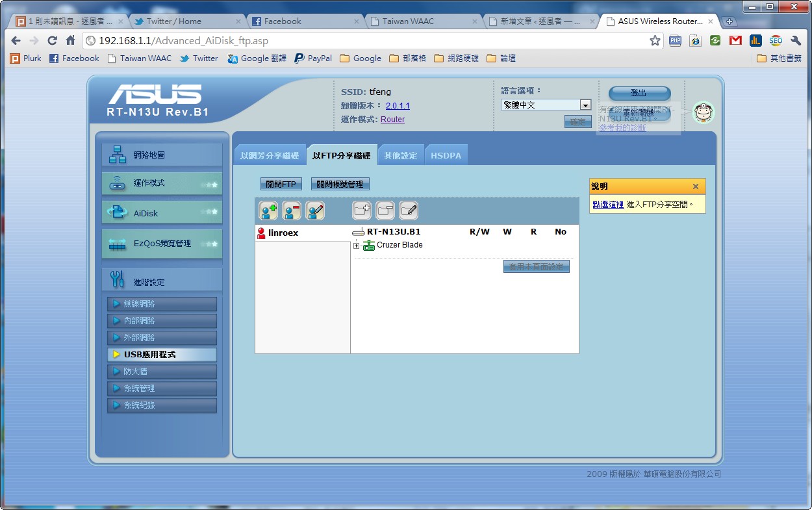Open firmware version 2.0.1.1 link

point(398,106)
